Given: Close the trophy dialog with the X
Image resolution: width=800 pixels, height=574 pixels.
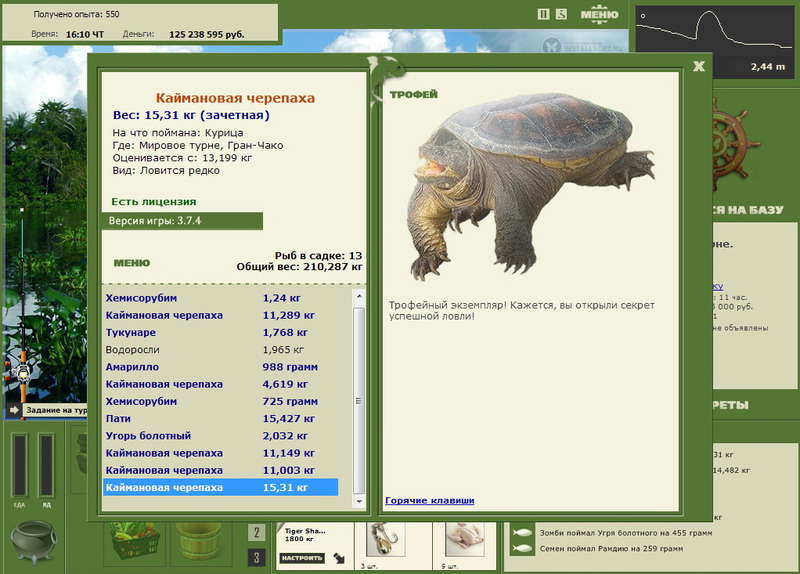Looking at the screenshot, I should [x=699, y=66].
